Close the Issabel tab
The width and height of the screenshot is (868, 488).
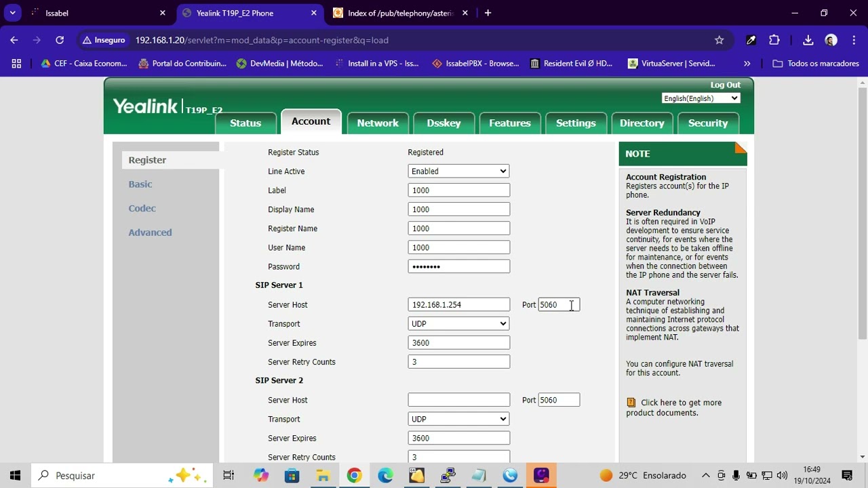point(163,13)
